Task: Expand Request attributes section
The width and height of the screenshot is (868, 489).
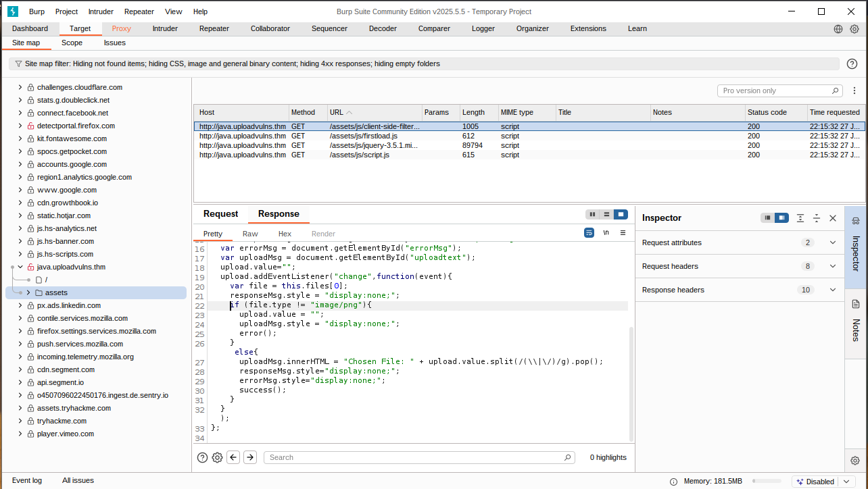Action: [833, 242]
